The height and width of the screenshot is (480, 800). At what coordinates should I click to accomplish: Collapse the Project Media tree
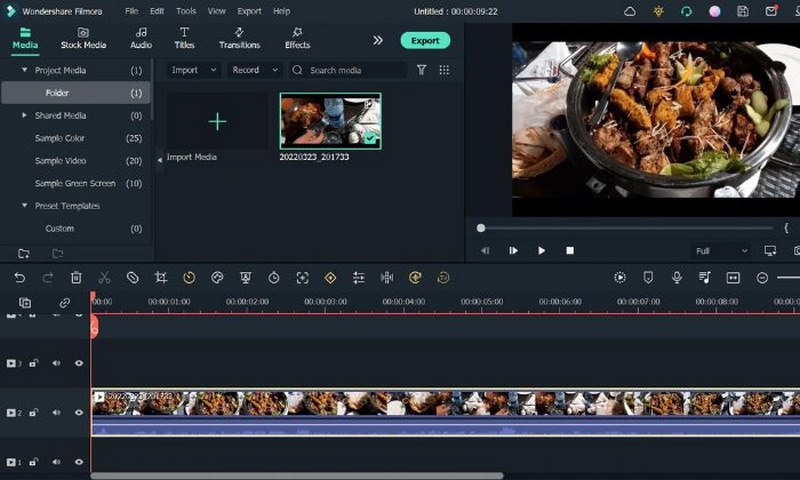[x=24, y=70]
